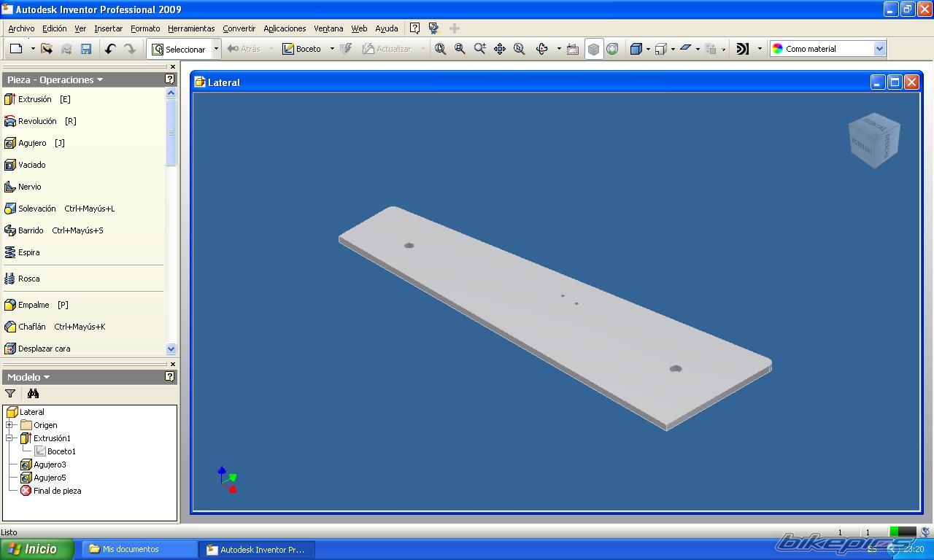Activate the Zoom window tool
Viewport: 934px width, 560px height.
[460, 49]
